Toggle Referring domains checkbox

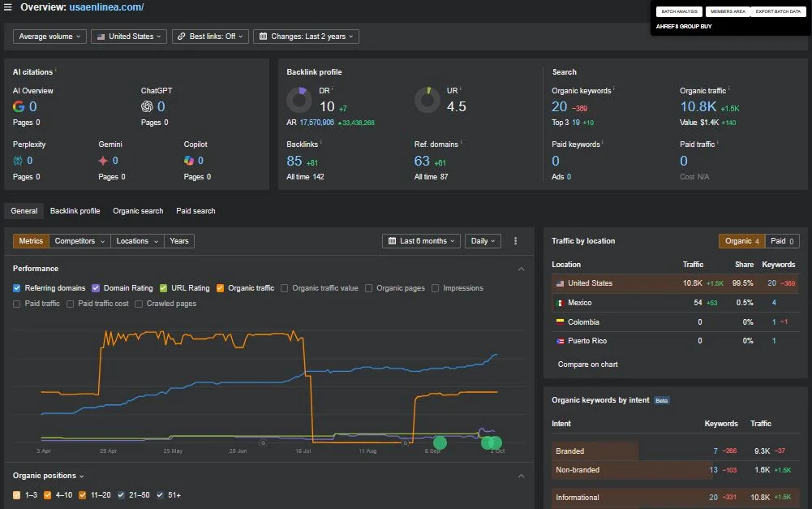(16, 288)
